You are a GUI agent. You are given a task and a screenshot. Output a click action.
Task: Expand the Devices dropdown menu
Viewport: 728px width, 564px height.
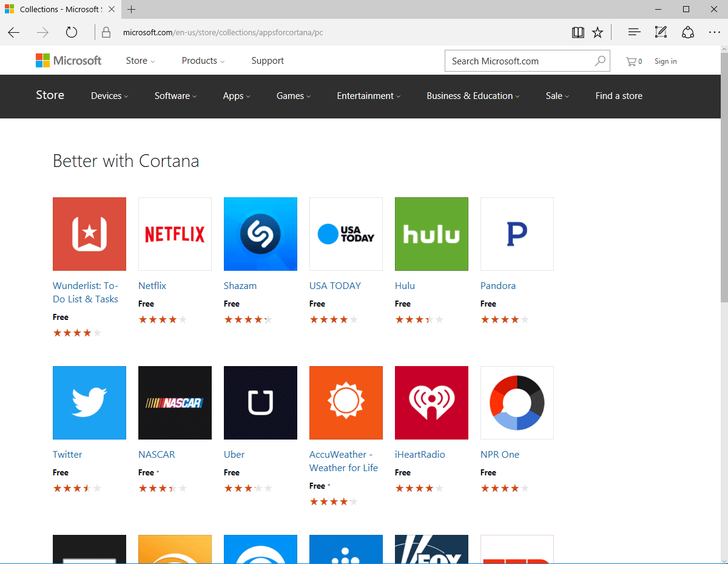tap(109, 96)
